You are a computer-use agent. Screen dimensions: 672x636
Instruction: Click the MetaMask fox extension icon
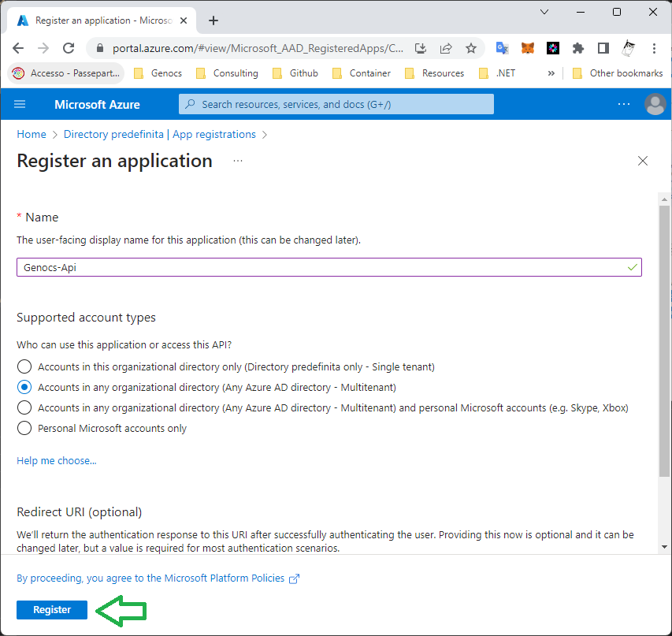coord(528,48)
